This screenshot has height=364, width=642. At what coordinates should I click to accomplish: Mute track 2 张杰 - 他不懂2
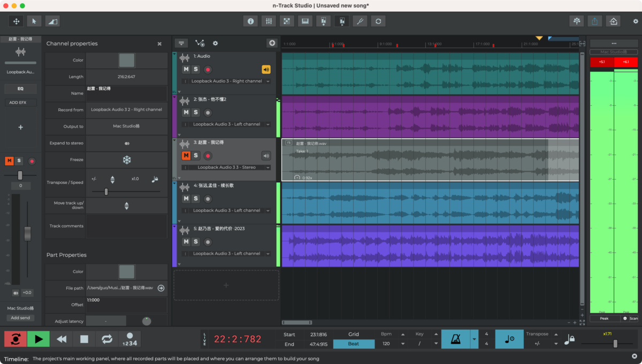click(x=186, y=112)
